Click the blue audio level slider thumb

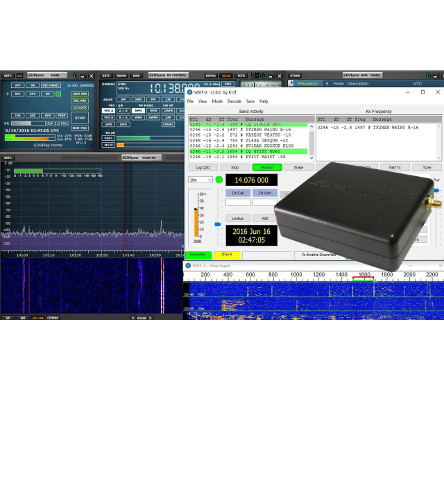(218, 224)
